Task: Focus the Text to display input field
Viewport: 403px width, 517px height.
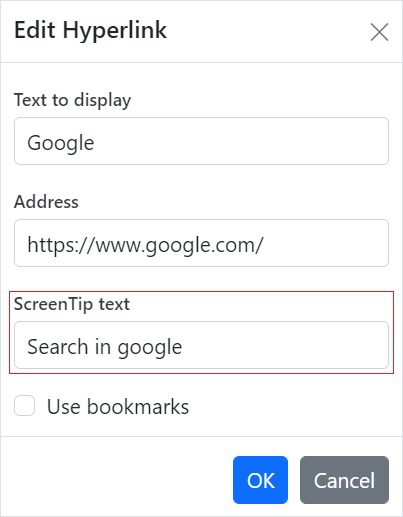Action: [x=201, y=141]
